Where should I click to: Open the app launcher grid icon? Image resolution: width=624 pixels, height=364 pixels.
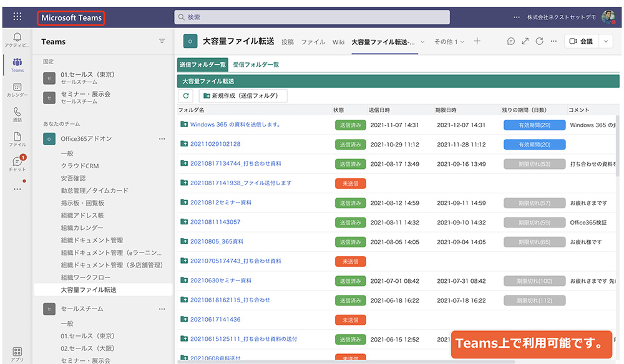17,16
